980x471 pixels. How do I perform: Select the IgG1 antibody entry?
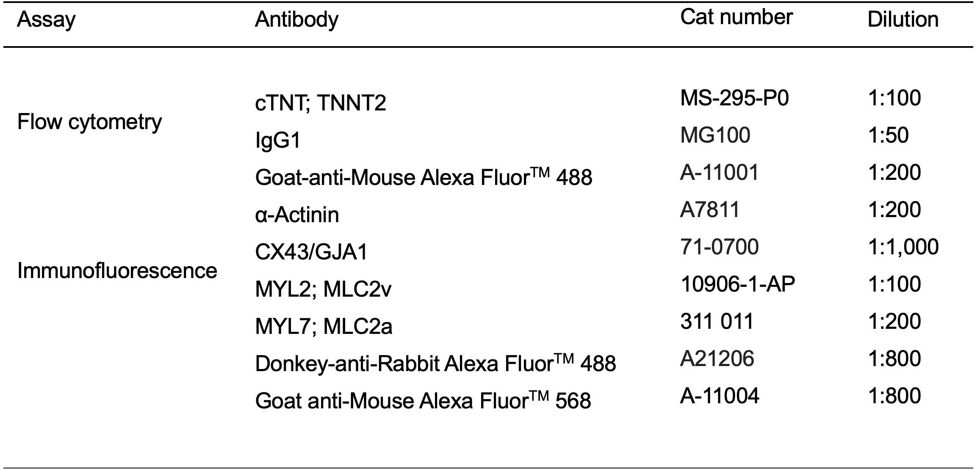tap(278, 141)
